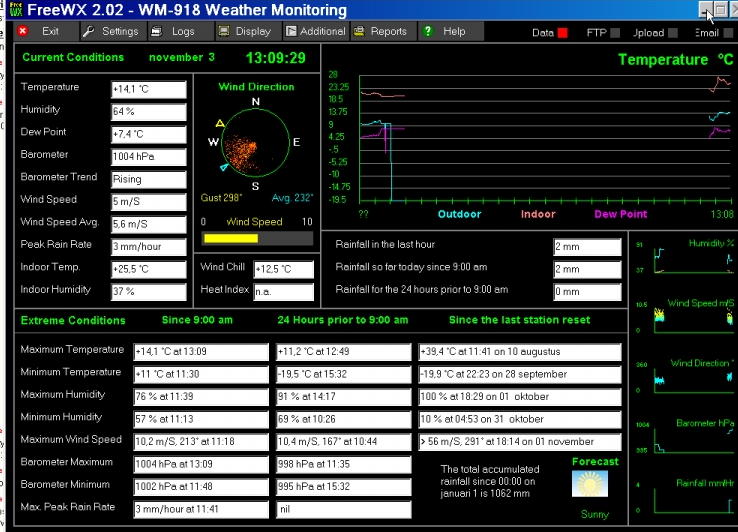Click the red Data status indicator
Viewport: 738px width, 532px height.
[562, 33]
